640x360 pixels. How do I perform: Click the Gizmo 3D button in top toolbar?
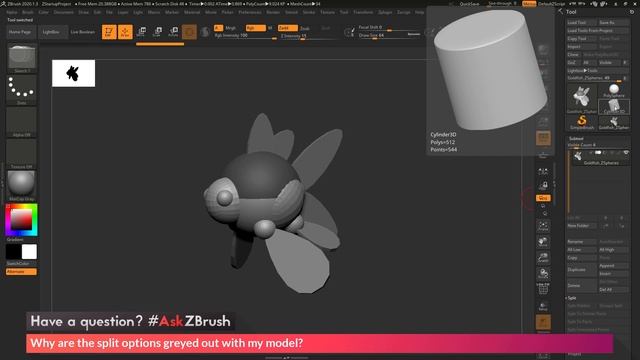189,32
